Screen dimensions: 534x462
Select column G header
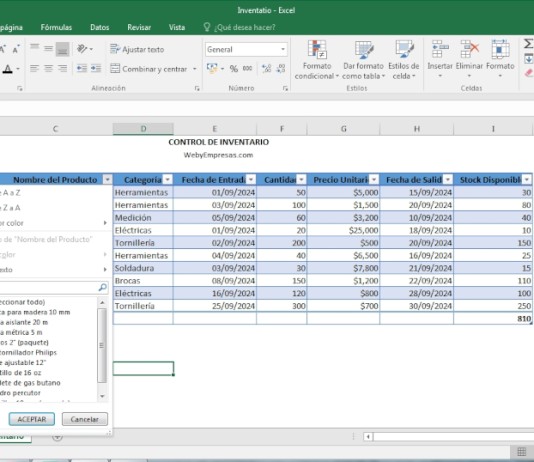[343, 129]
